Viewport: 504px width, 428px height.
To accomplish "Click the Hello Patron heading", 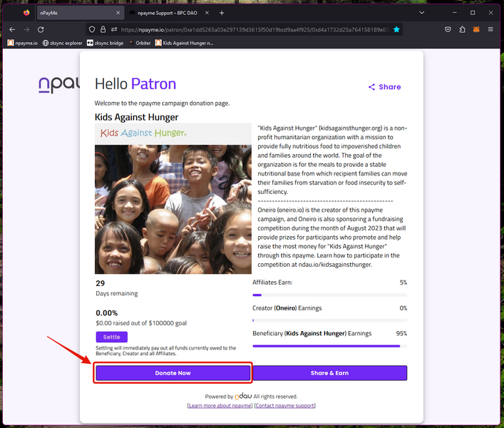I will [x=135, y=84].
